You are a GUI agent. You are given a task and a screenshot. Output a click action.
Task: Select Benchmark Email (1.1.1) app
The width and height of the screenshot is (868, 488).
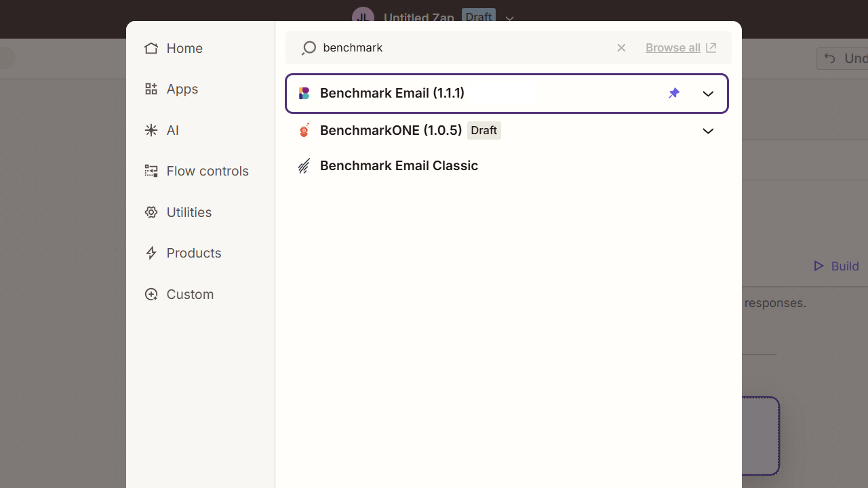point(507,94)
